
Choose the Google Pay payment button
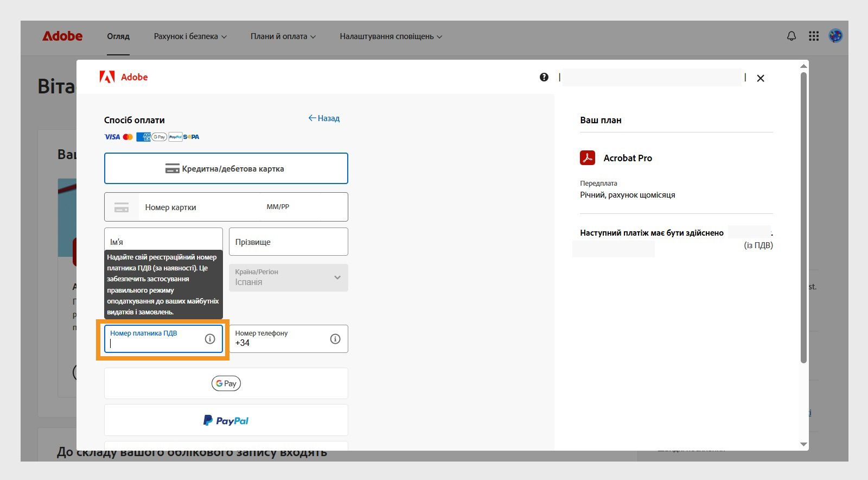tap(226, 383)
